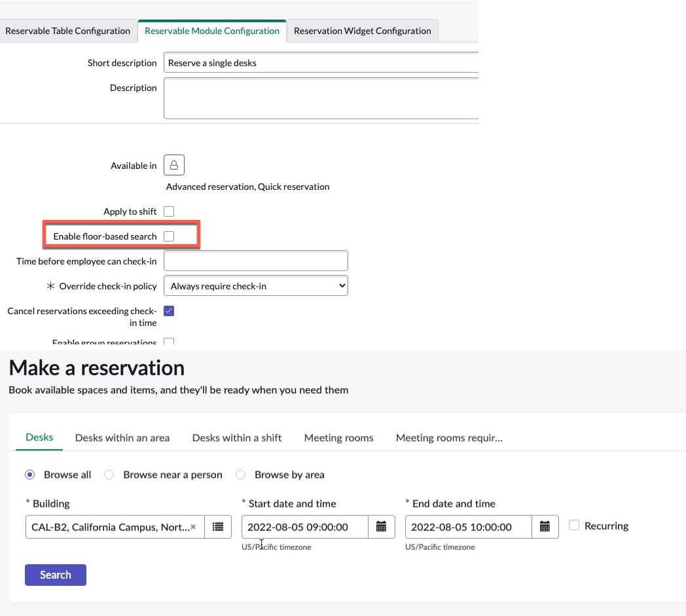686x616 pixels.
Task: Enable floor-based search
Action: click(168, 236)
